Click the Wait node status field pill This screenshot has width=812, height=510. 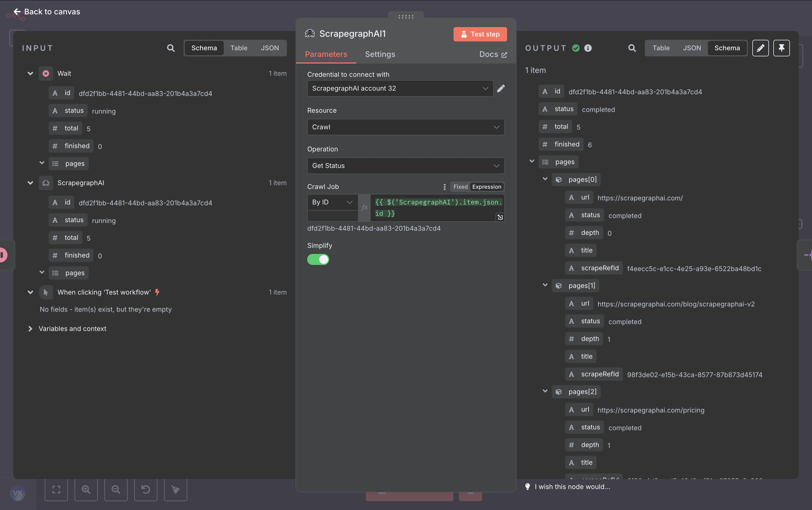[68, 111]
